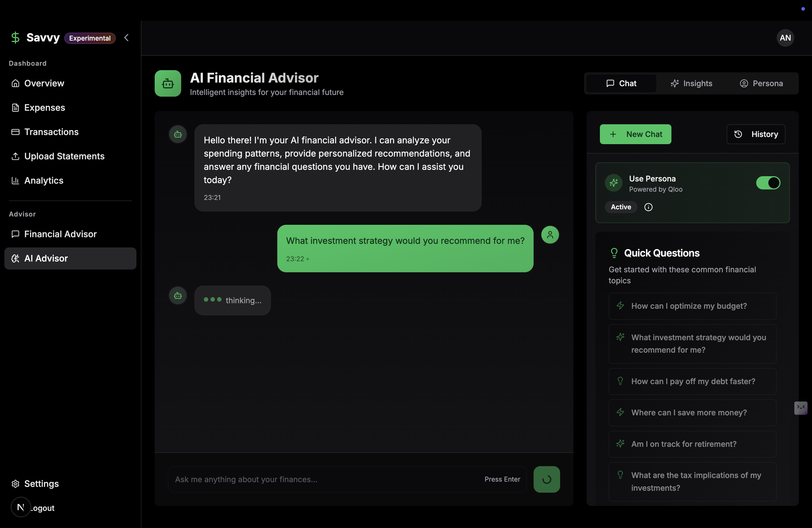Click the Active status badge
812x528 pixels.
[621, 207]
